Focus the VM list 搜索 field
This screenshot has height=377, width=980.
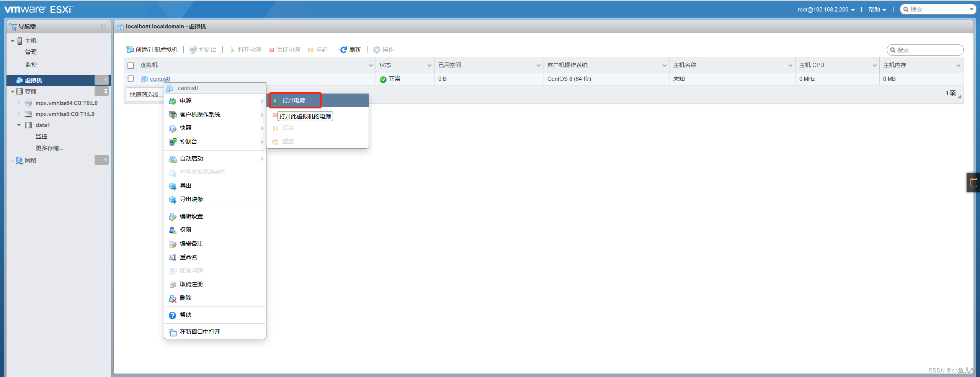tap(925, 50)
